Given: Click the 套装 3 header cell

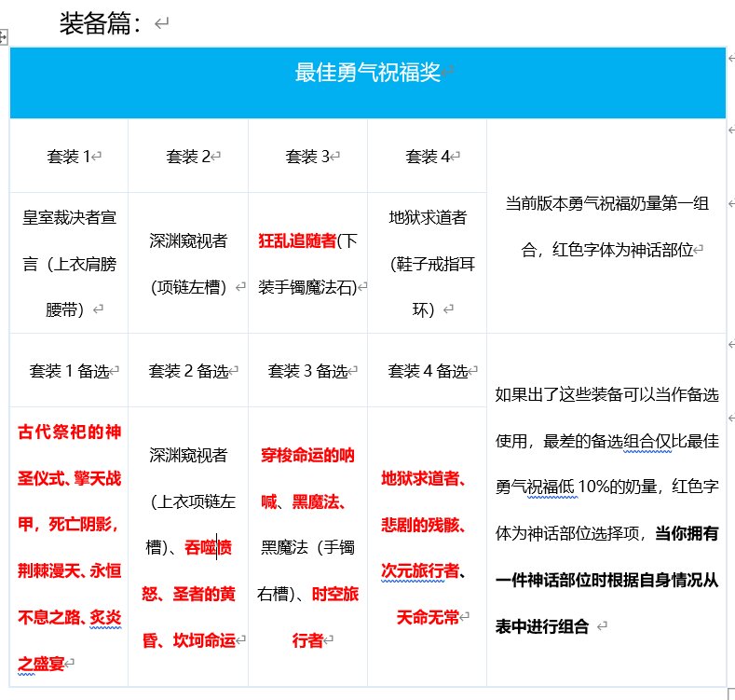Looking at the screenshot, I should coord(307,157).
